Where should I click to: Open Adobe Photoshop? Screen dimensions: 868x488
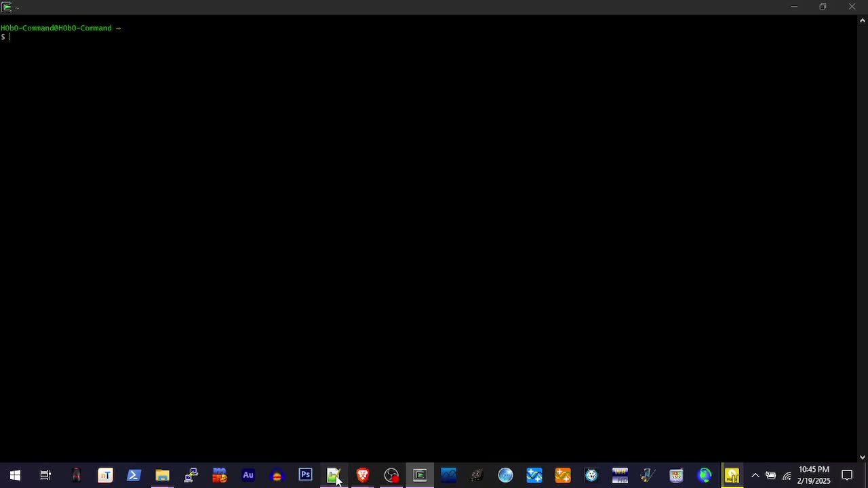305,475
